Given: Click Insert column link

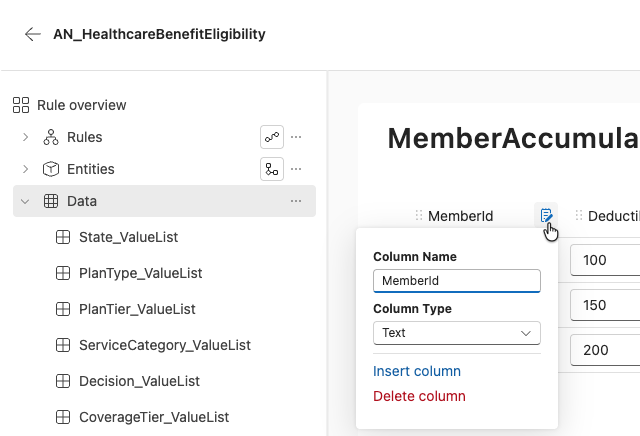Looking at the screenshot, I should click(x=417, y=371).
